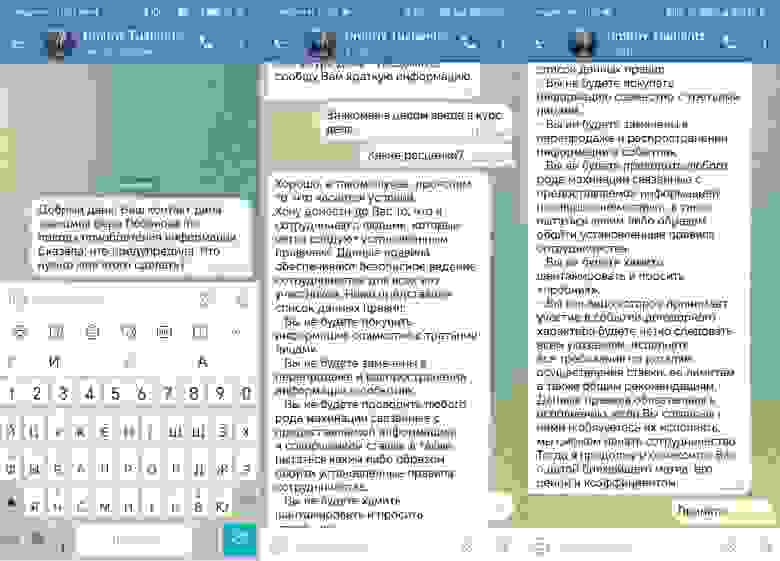Tap emoji icon beside the message field above the keyboard
Screen dimensions: 780x561
16,300
